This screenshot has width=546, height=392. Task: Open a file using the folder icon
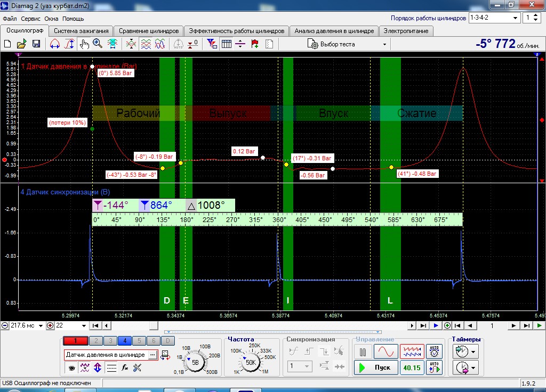[x=21, y=44]
